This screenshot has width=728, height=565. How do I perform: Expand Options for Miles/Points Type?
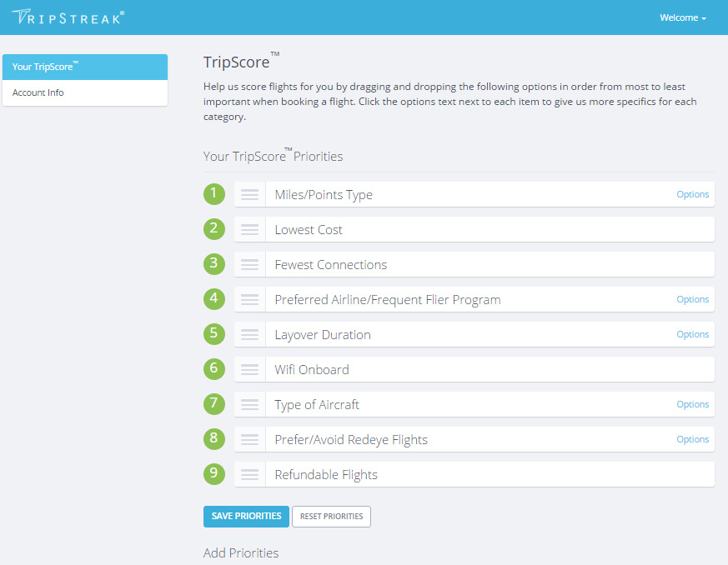tap(692, 194)
